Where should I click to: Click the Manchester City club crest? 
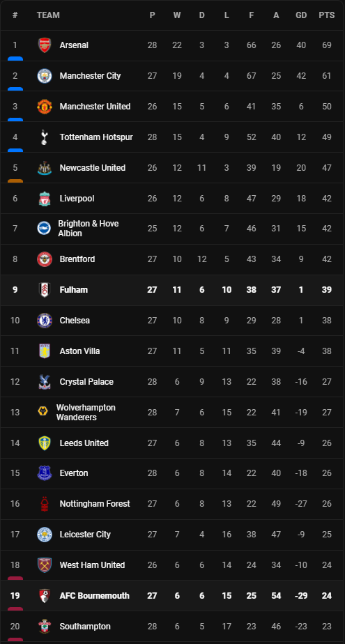click(45, 76)
